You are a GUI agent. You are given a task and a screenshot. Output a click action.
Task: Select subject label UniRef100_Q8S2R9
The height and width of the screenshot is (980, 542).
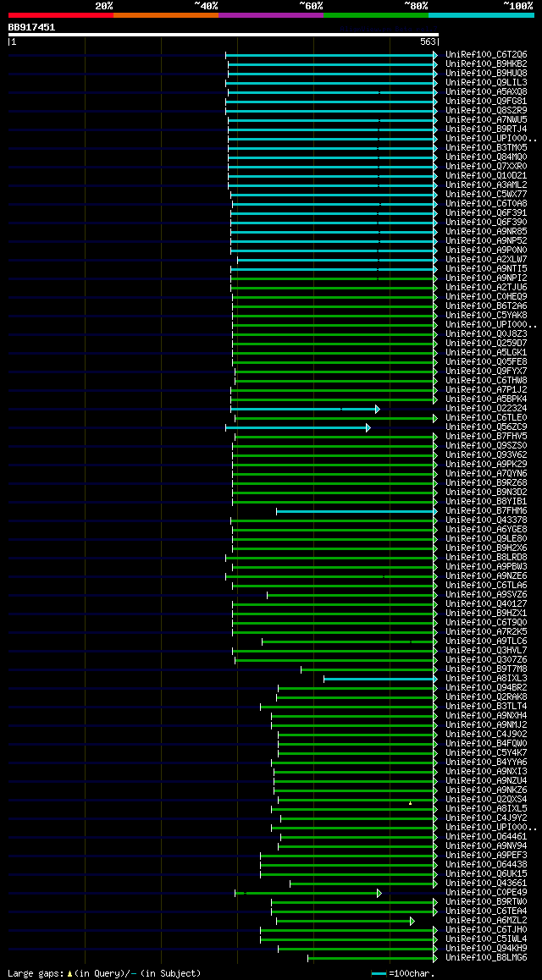pos(486,111)
